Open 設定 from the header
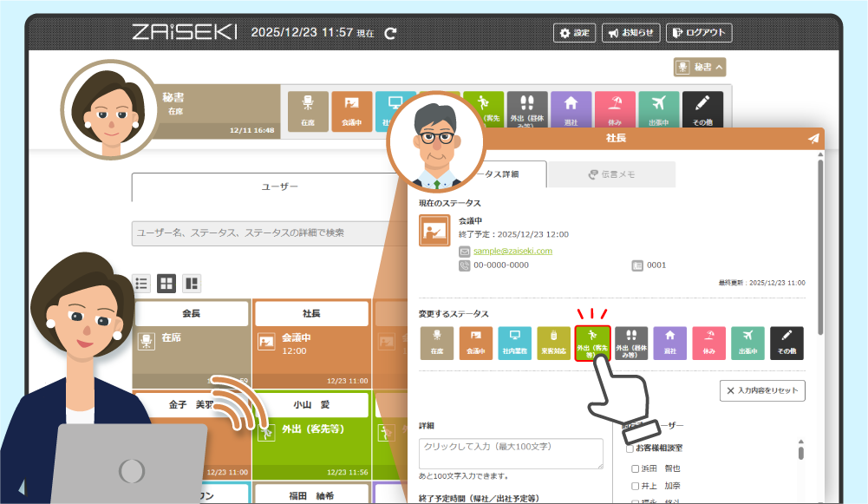This screenshot has width=868, height=504. [x=574, y=33]
